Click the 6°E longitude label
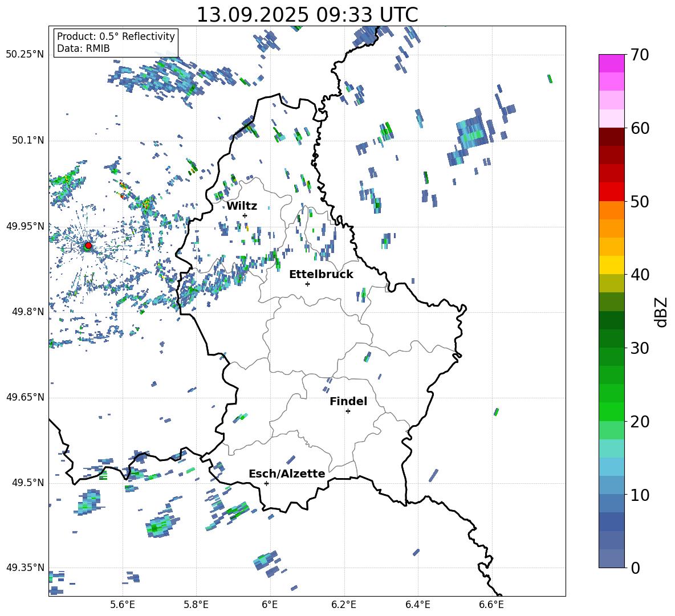Viewport: 675px width, 616px height. point(270,605)
